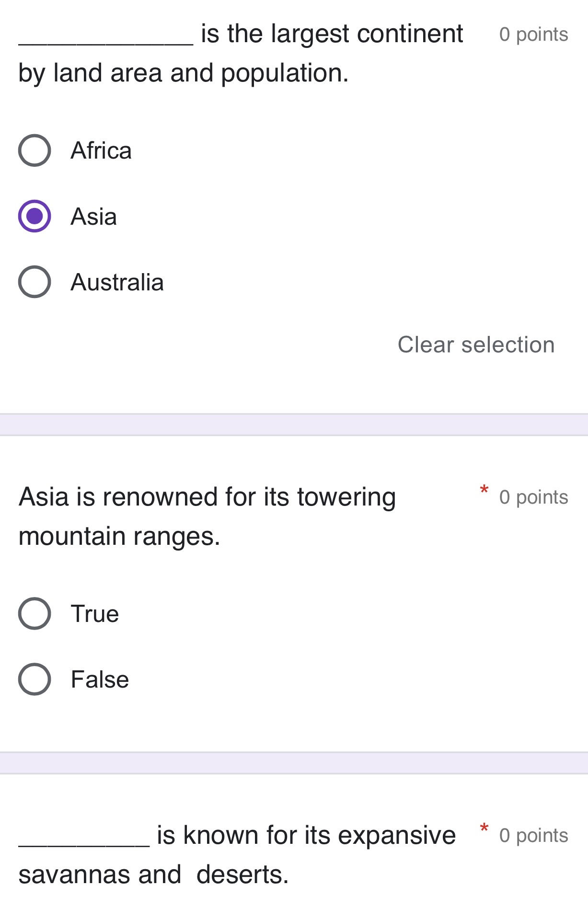This screenshot has height=908, width=588.
Task: Click the points label on mountain ranges question
Action: (x=533, y=497)
